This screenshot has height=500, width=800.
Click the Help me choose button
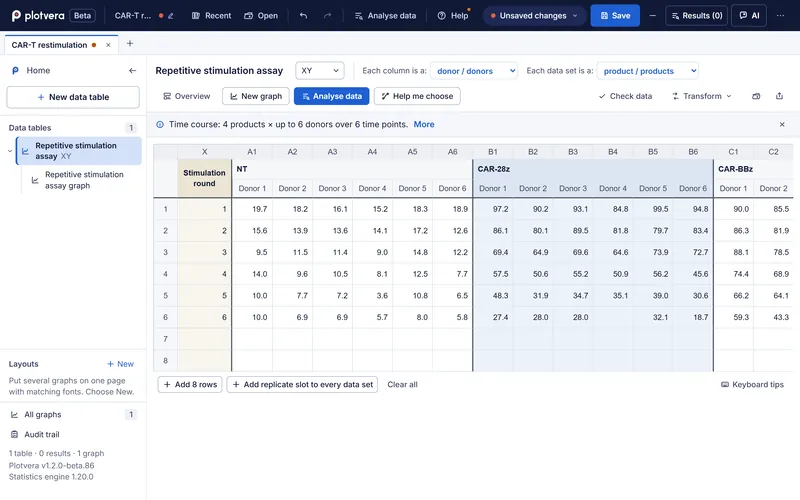[x=417, y=96]
